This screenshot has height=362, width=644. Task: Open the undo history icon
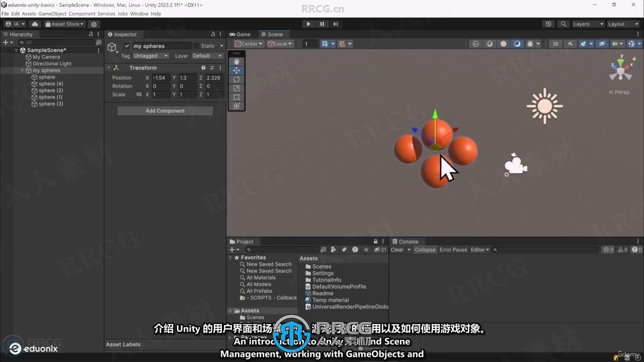point(548,24)
